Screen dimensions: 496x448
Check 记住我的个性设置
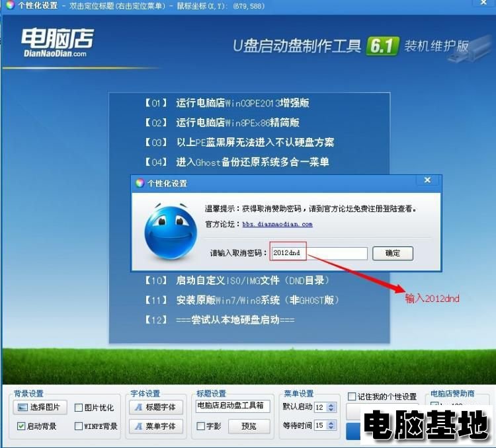point(351,396)
